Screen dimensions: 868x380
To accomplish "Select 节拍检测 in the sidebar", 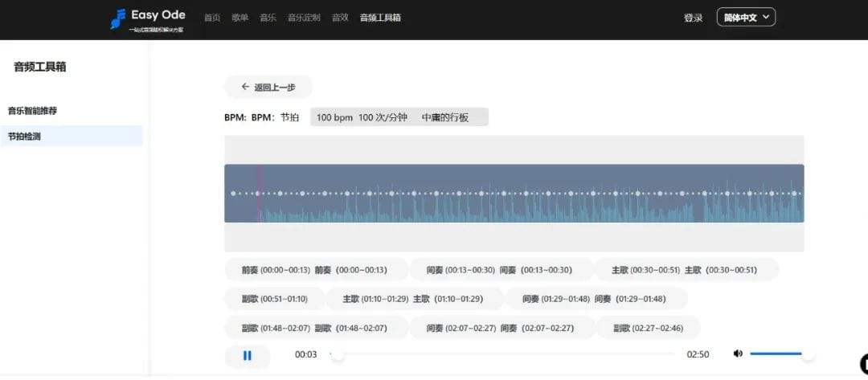I will pos(24,137).
